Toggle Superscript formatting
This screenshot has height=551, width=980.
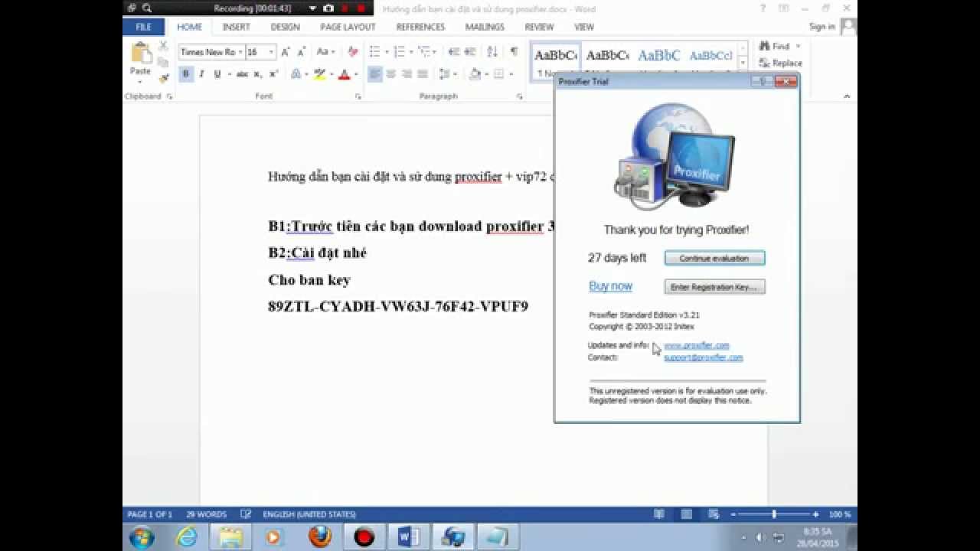pos(273,74)
